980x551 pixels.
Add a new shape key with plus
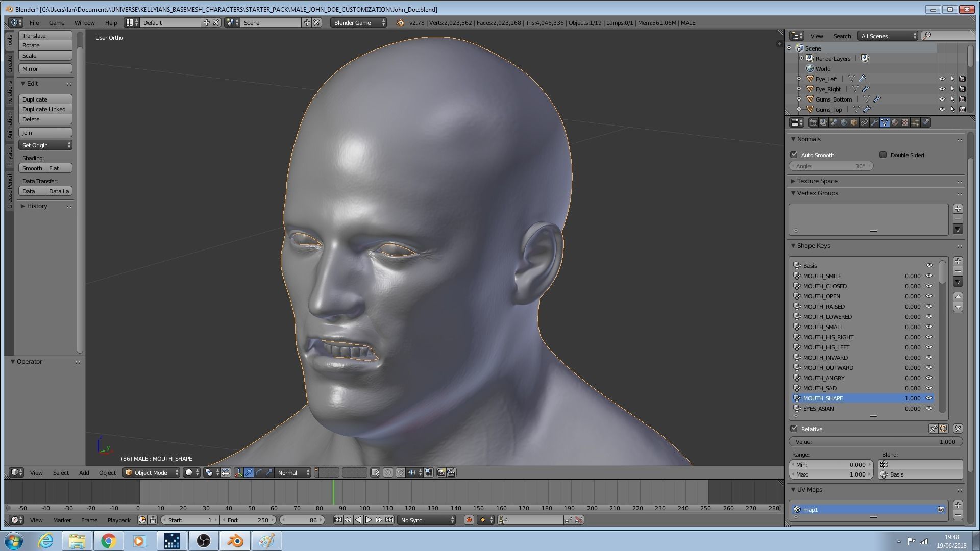click(958, 261)
